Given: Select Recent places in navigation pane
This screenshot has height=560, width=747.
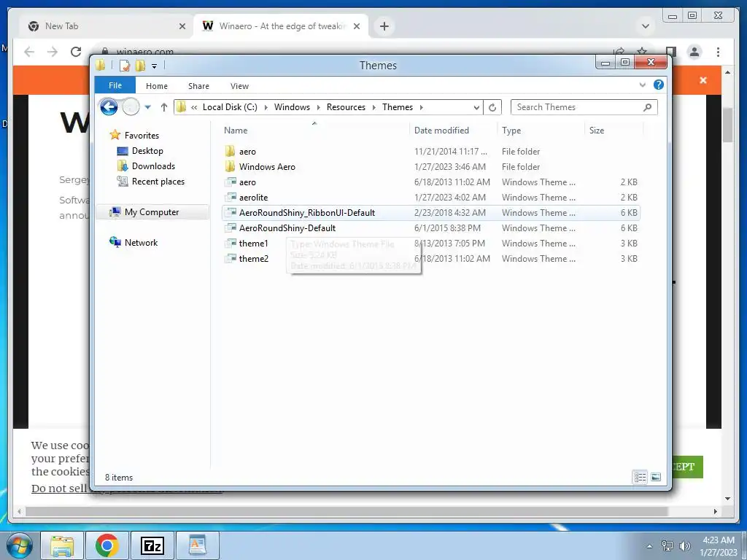Looking at the screenshot, I should [158, 182].
